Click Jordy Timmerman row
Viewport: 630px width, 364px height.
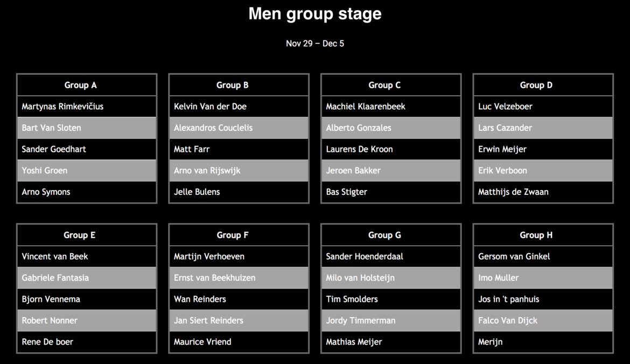(361, 320)
